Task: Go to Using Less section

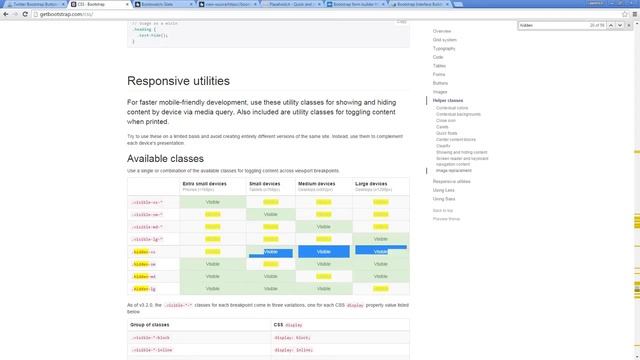Action: [x=443, y=190]
